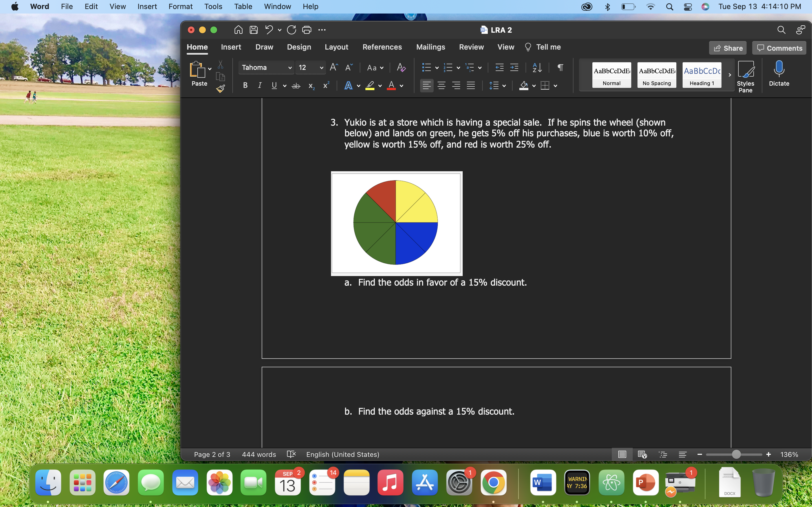This screenshot has height=507, width=812.
Task: Share the LRA 2 document
Action: tap(727, 48)
